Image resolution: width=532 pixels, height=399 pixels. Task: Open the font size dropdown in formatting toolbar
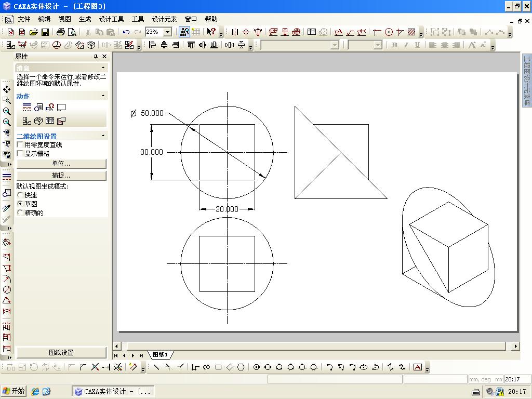coord(378,45)
